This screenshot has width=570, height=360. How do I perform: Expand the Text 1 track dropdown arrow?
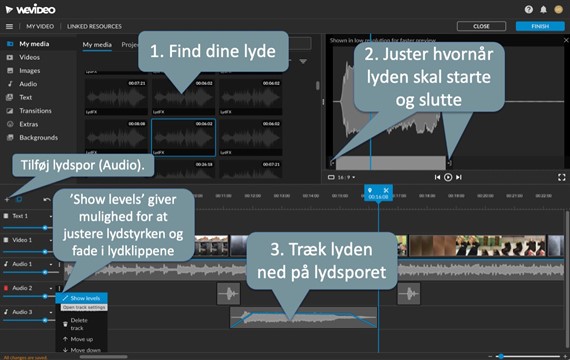tap(51, 216)
